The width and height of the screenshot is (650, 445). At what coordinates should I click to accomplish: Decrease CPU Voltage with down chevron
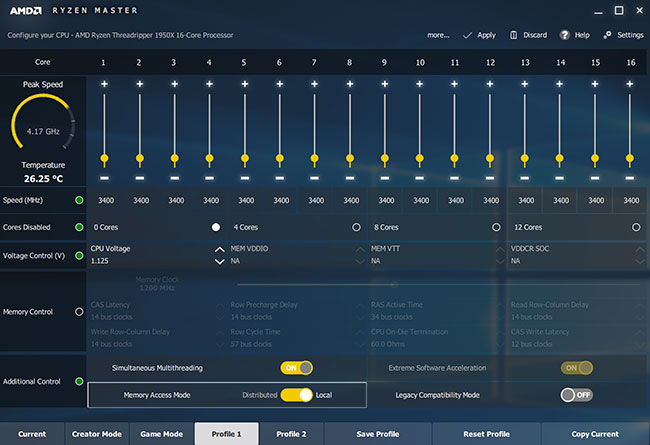pyautogui.click(x=219, y=262)
